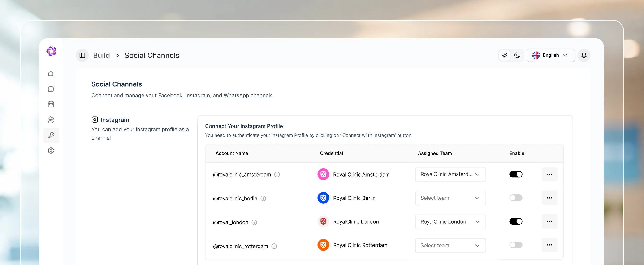Open RoyalClinic London team dropdown
The height and width of the screenshot is (265, 644).
coord(450,222)
